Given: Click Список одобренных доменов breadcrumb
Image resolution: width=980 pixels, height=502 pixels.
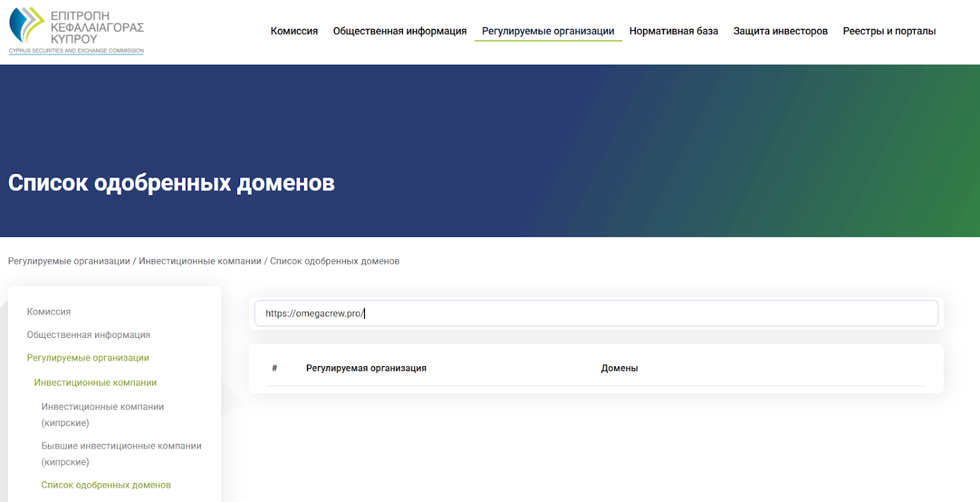Looking at the screenshot, I should tap(335, 261).
